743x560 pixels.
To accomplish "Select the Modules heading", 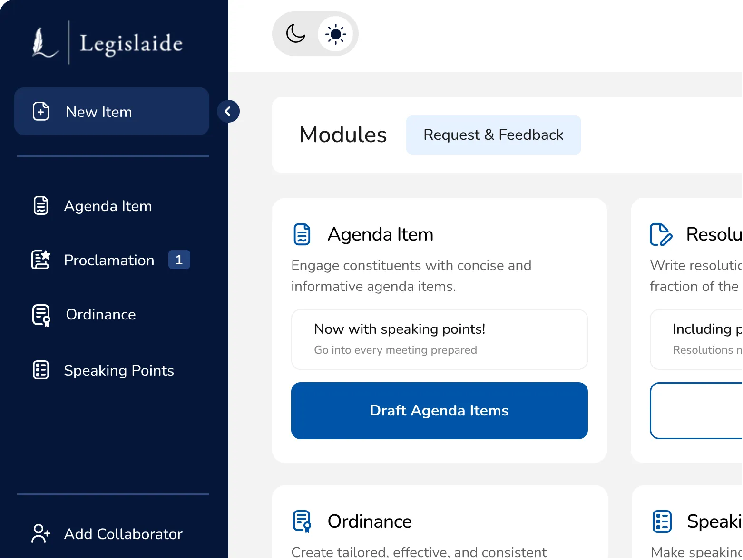I will [x=342, y=135].
